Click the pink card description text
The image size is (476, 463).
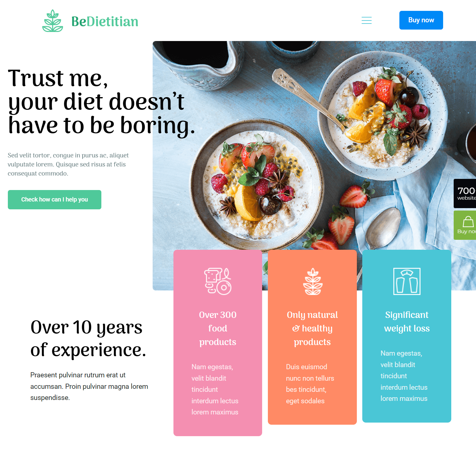[215, 389]
